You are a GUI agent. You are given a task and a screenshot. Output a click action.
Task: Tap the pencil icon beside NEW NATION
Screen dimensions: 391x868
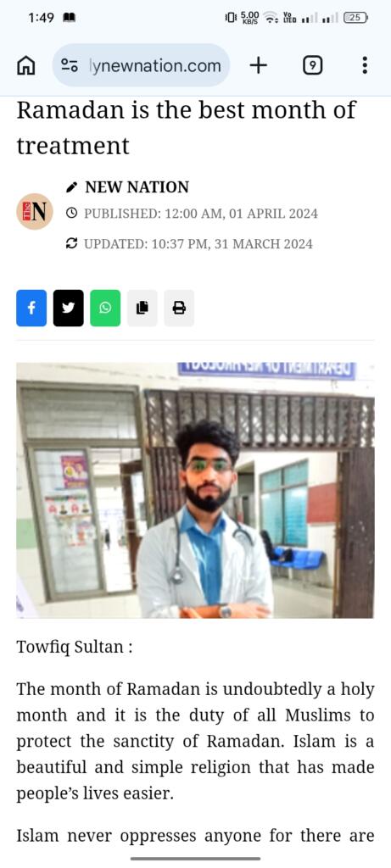pos(71,187)
